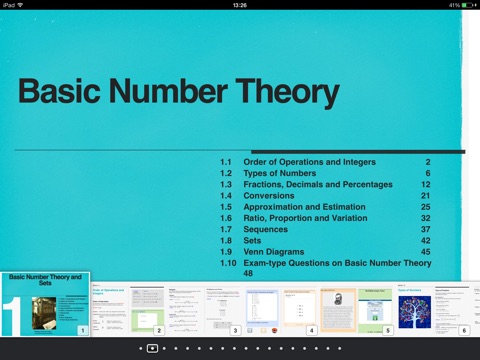The image size is (480, 360).
Task: Go to section 1.7 Sequences
Action: (325, 229)
